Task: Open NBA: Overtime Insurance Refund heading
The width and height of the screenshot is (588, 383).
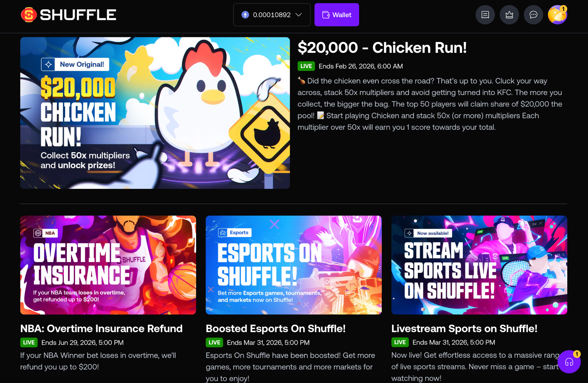Action: click(101, 328)
